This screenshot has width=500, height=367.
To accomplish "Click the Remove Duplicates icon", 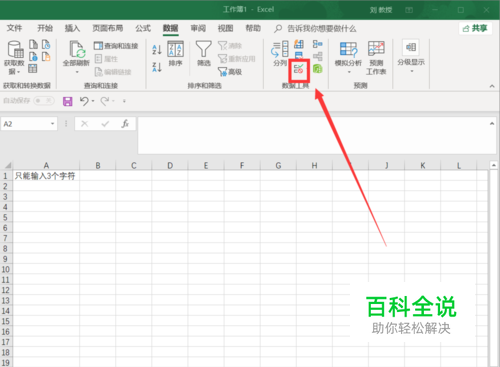I will pos(299,56).
